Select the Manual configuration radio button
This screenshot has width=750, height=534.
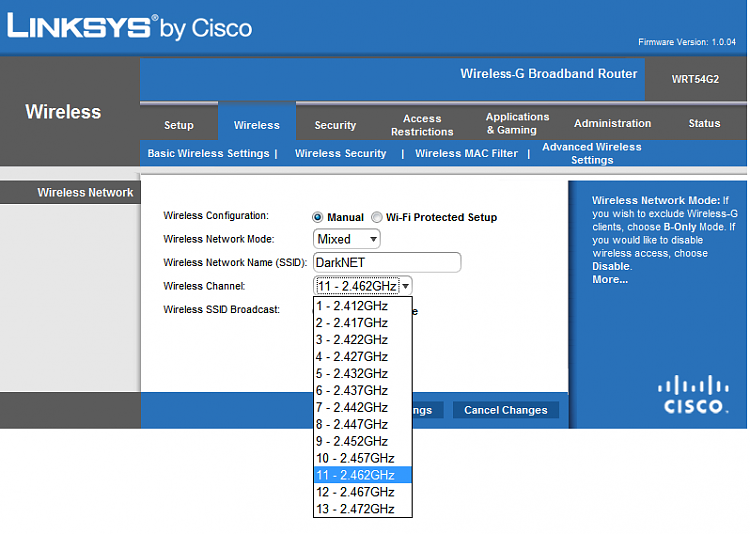[x=318, y=217]
